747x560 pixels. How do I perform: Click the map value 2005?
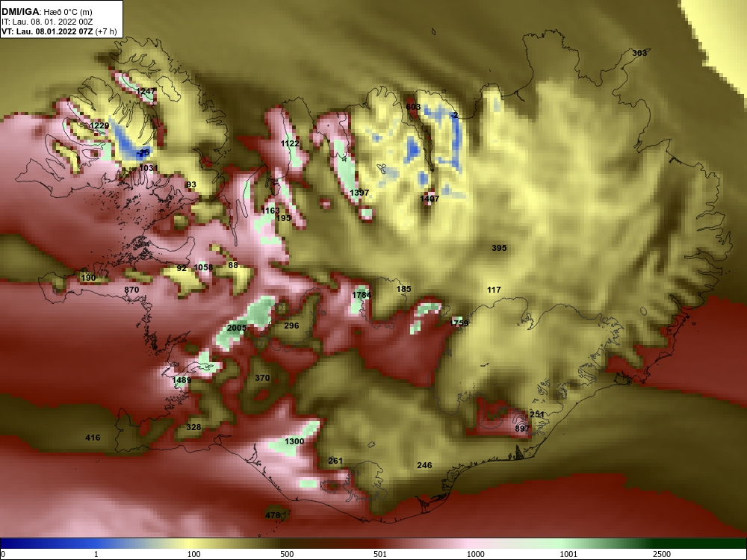pos(237,328)
